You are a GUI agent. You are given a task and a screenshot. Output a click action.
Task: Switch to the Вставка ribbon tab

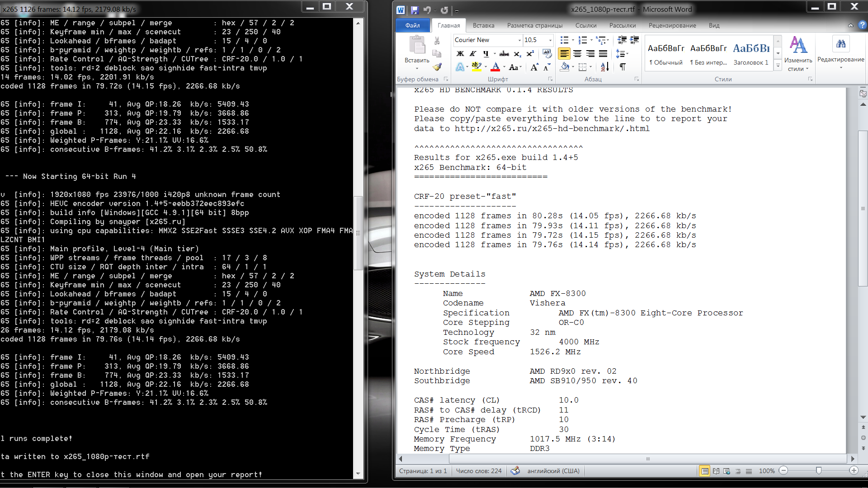tap(483, 25)
